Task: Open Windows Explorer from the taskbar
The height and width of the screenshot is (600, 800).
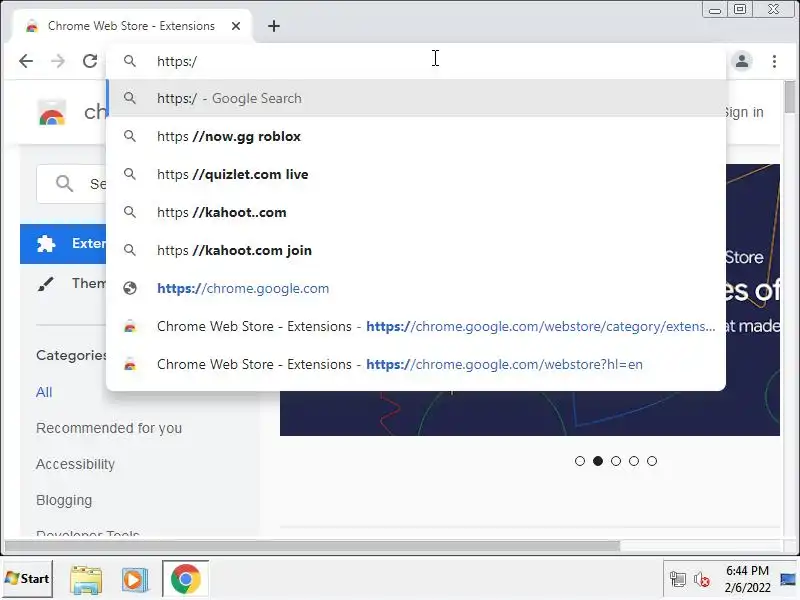Action: click(86, 580)
